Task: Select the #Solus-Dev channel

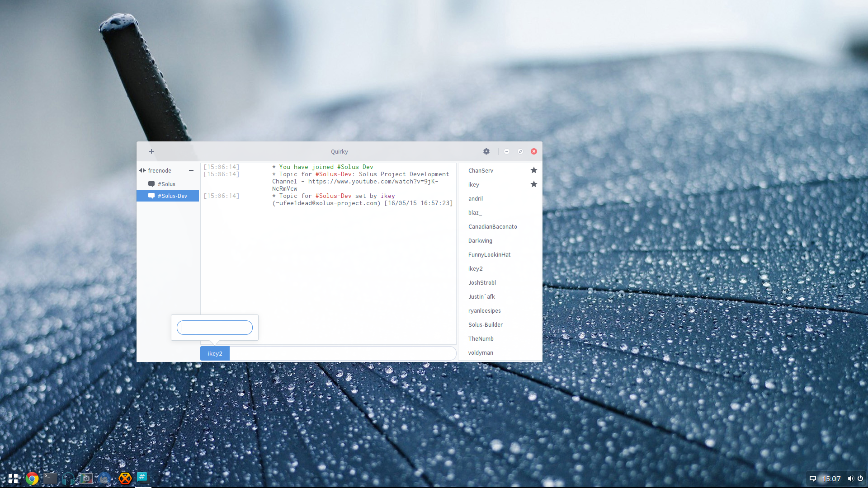Action: (168, 196)
